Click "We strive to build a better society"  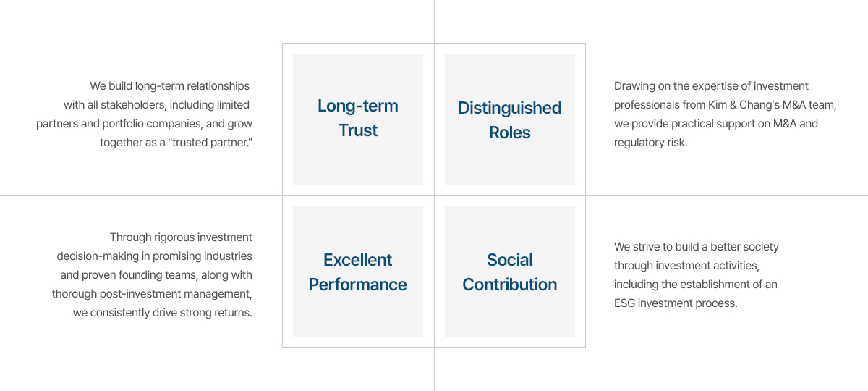(697, 246)
